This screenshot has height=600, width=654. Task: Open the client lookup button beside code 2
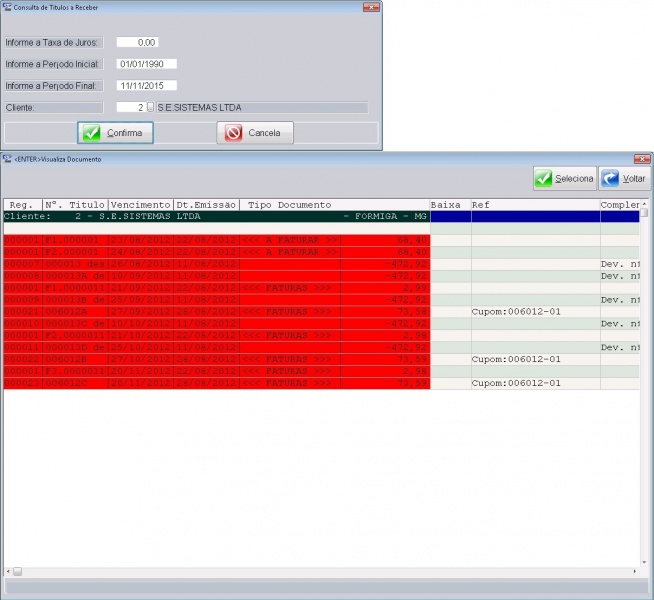pos(151,107)
